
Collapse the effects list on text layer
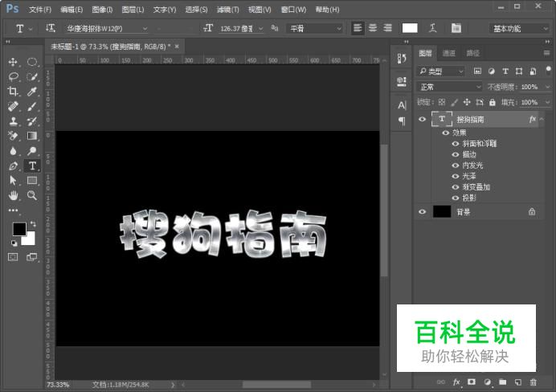(542, 120)
